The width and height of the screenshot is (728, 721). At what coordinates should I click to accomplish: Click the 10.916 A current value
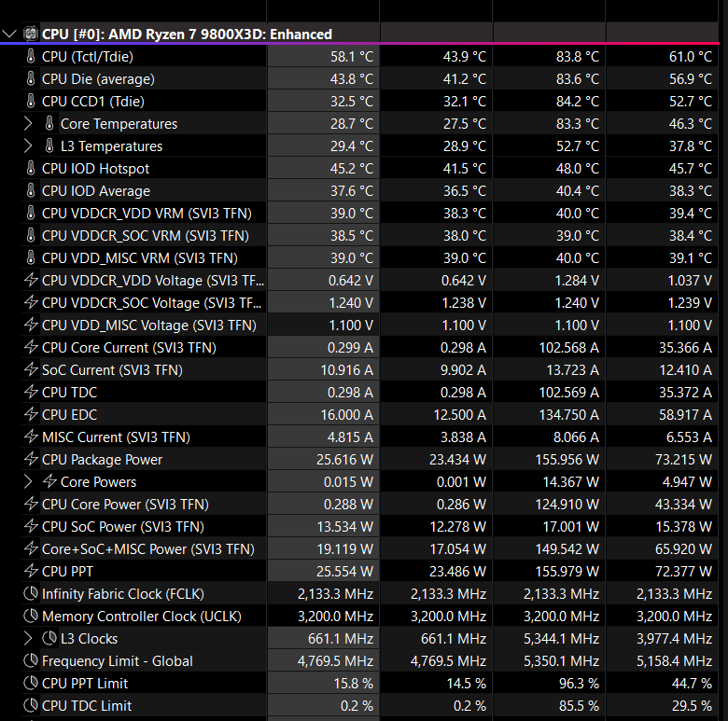(x=347, y=369)
